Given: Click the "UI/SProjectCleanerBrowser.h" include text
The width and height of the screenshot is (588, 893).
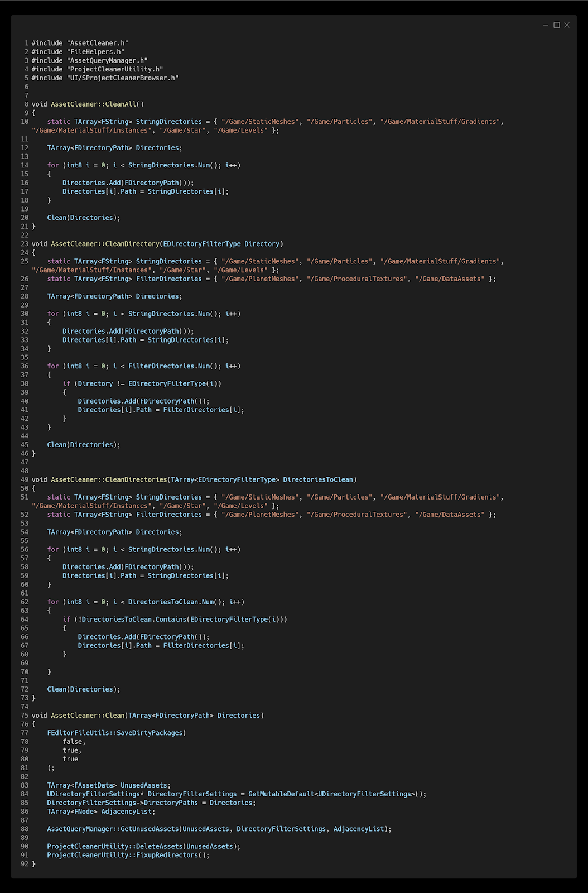Looking at the screenshot, I should pos(123,78).
